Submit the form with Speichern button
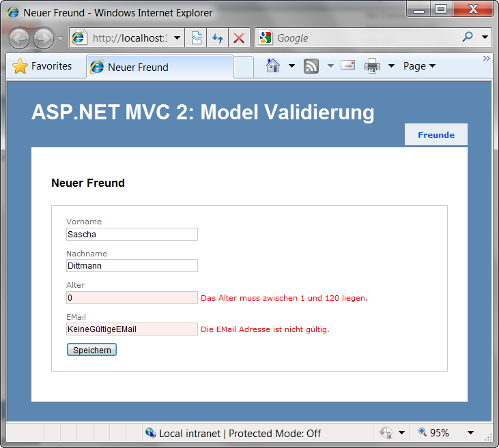Viewport: 499px width, 448px height. click(x=91, y=350)
